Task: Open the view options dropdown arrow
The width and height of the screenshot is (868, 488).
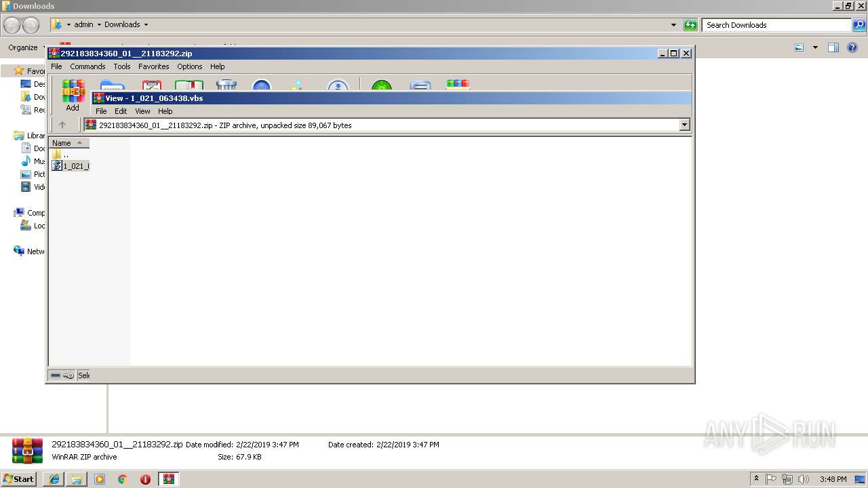Action: [x=815, y=47]
